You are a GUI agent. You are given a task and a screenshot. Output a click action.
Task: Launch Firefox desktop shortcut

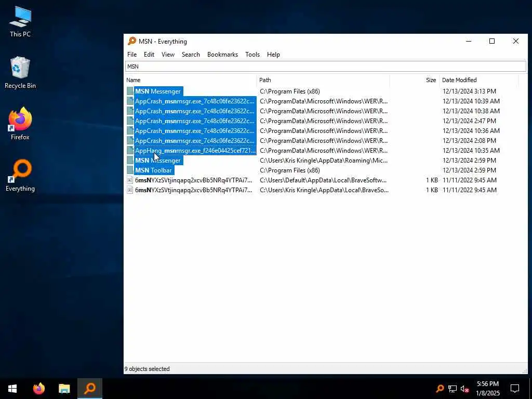click(x=20, y=124)
